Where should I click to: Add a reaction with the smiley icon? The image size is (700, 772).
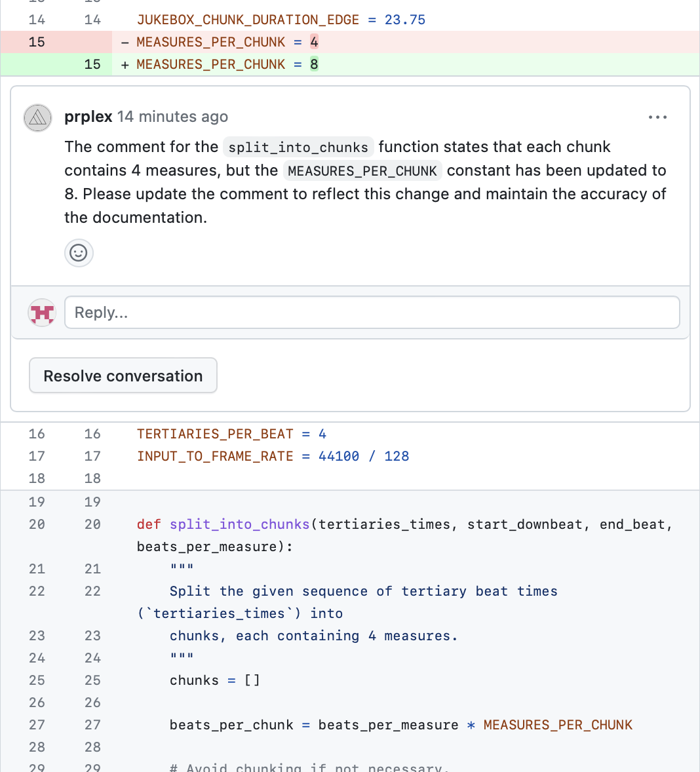(x=79, y=253)
